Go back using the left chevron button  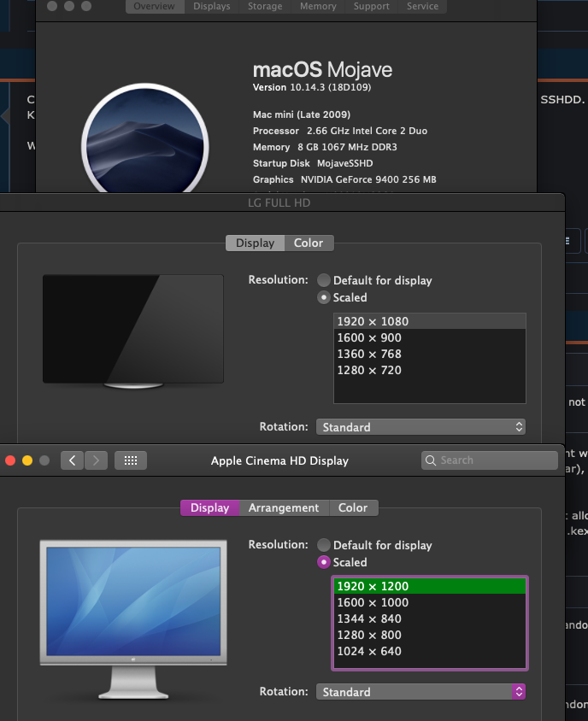(x=73, y=460)
